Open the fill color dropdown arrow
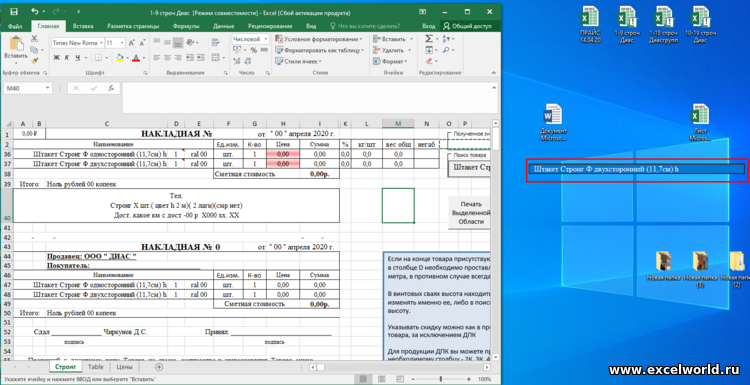 coord(127,58)
